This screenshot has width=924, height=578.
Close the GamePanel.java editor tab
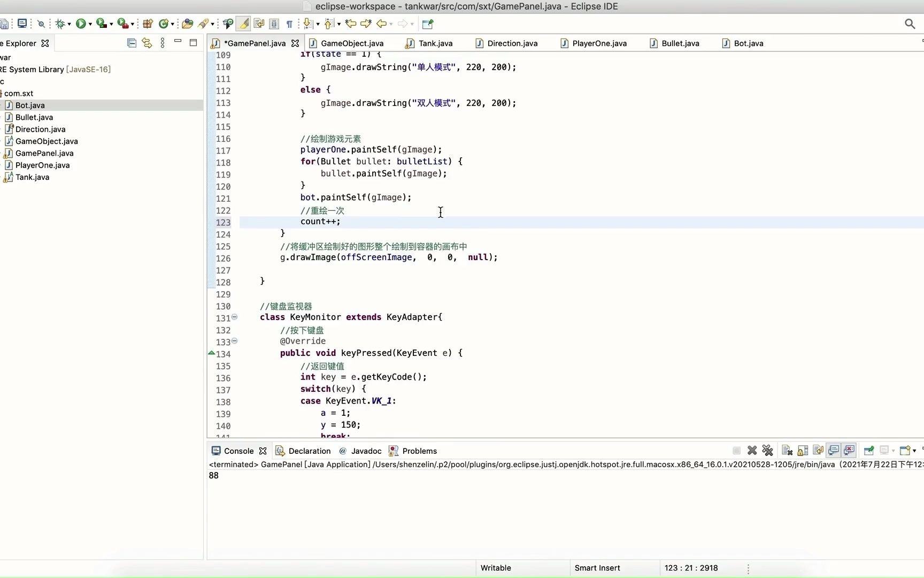(x=295, y=43)
